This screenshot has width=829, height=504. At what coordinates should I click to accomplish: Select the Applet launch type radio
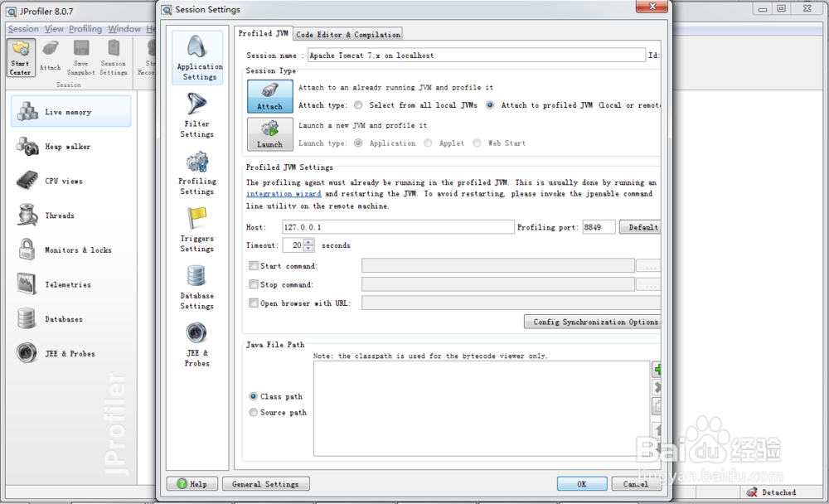pos(428,143)
